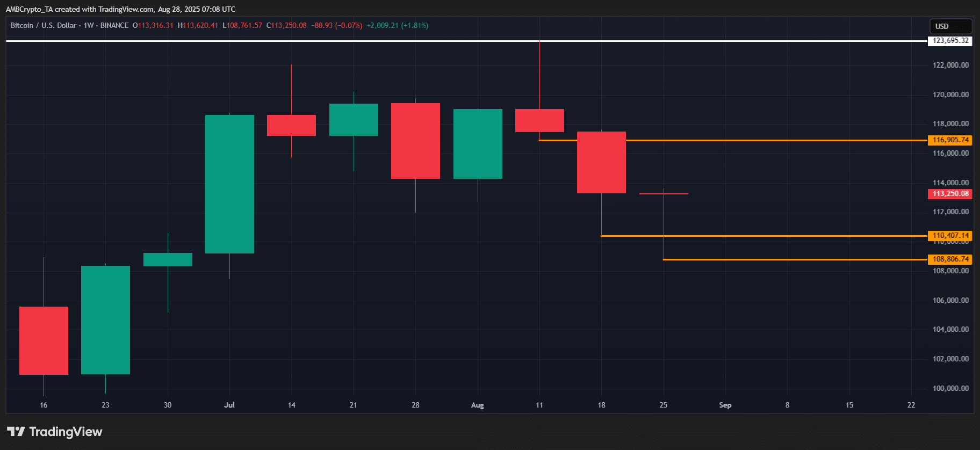Click the green candle above the 23 label
The width and height of the screenshot is (980, 450).
point(105,320)
